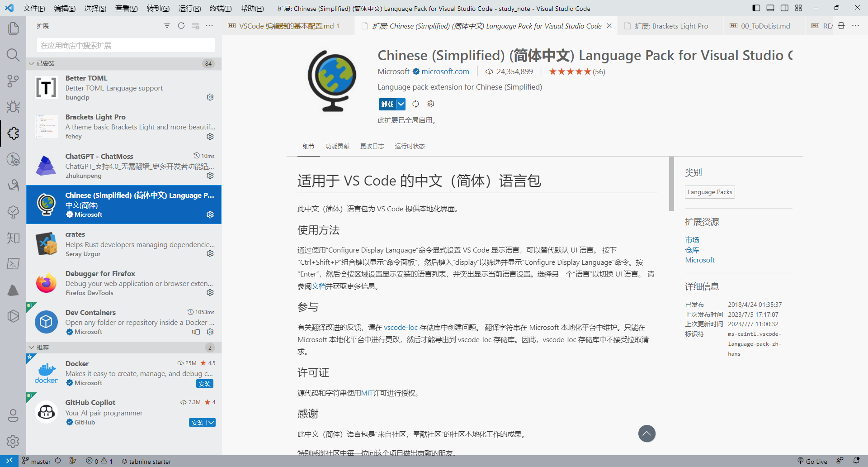Open the Accounts icon in the activity bar
This screenshot has width=868, height=467.
[x=13, y=415]
